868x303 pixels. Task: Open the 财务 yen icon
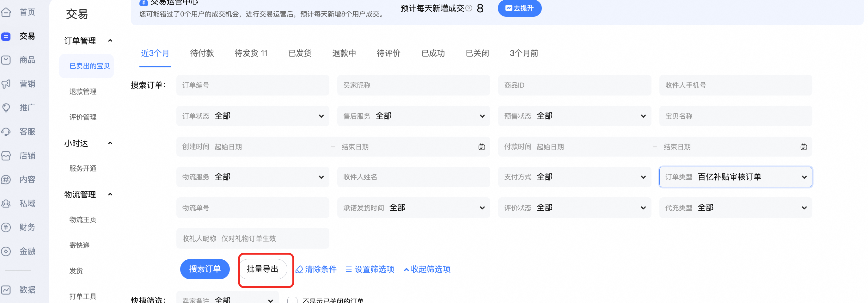tap(6, 227)
